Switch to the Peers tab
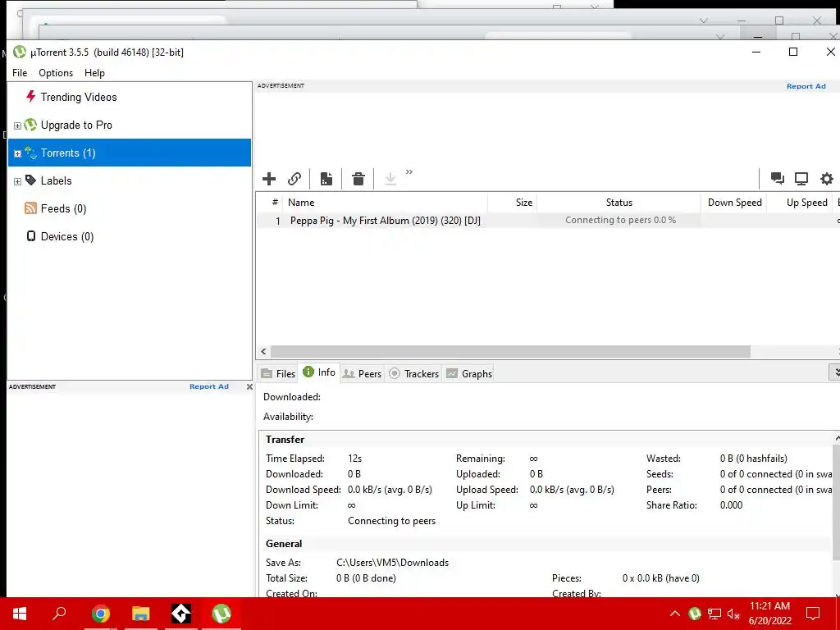The height and width of the screenshot is (630, 840). (362, 374)
